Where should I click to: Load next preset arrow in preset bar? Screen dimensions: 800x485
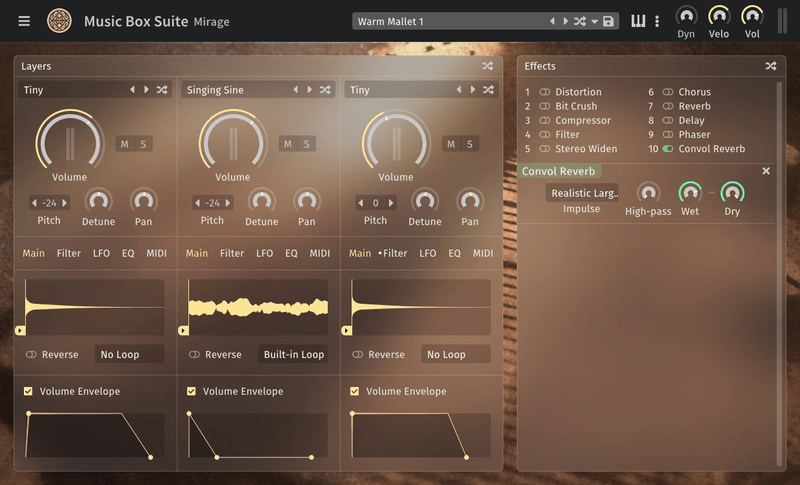click(x=565, y=21)
